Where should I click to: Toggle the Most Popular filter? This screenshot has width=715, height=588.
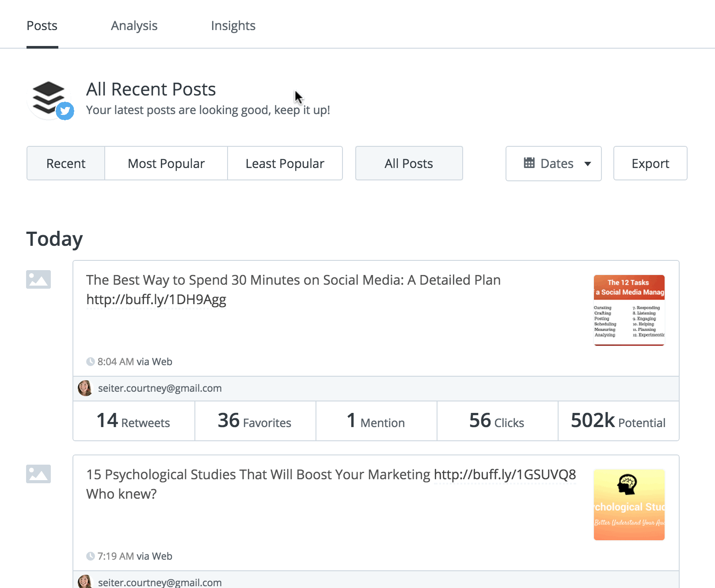pos(166,163)
